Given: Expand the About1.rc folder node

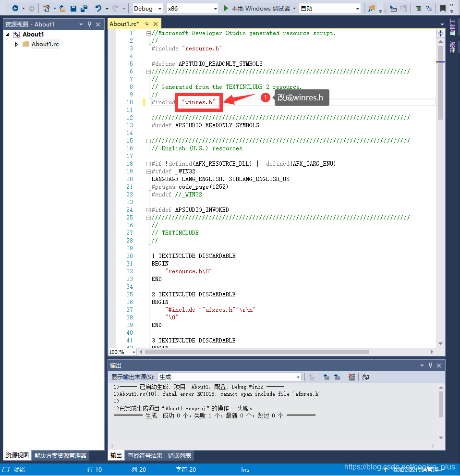Looking at the screenshot, I should click(x=16, y=44).
